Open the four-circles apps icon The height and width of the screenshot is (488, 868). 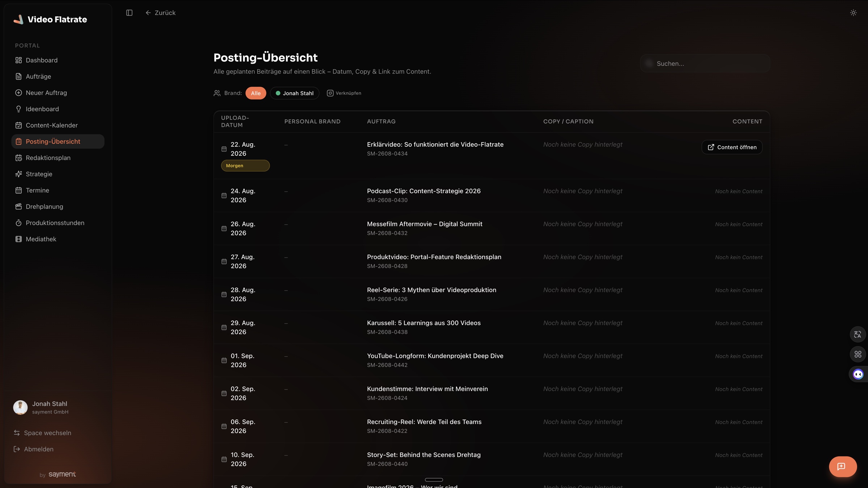click(x=858, y=354)
